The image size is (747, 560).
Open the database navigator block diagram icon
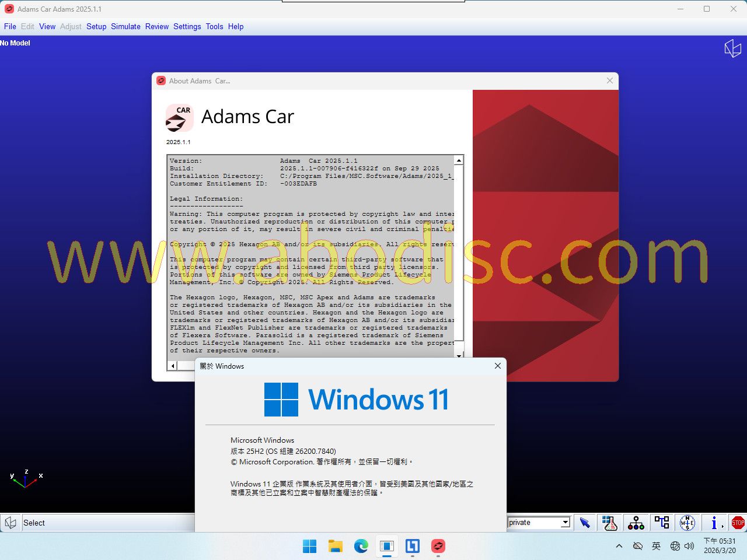pyautogui.click(x=661, y=523)
